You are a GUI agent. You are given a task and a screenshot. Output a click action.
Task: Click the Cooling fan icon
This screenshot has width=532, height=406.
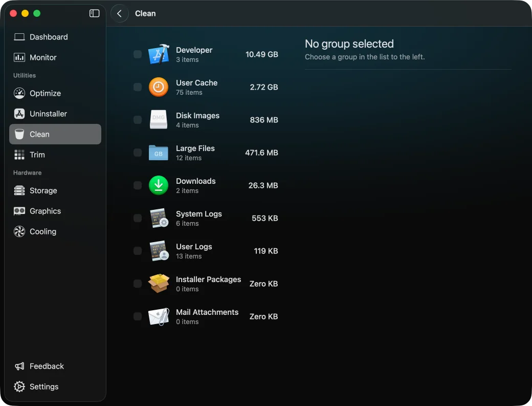tap(19, 231)
